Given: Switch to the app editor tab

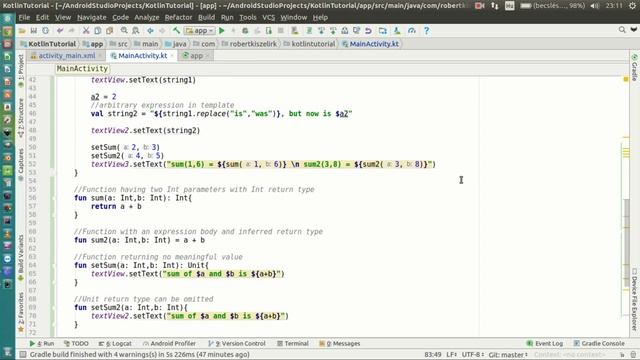Looking at the screenshot, I should point(196,56).
